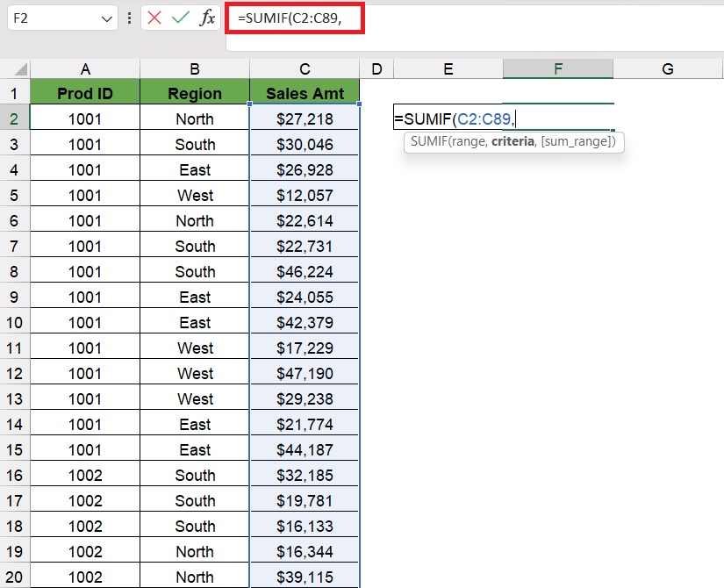Open Insert Function via the fx icon
724x588 pixels.
coord(207,18)
